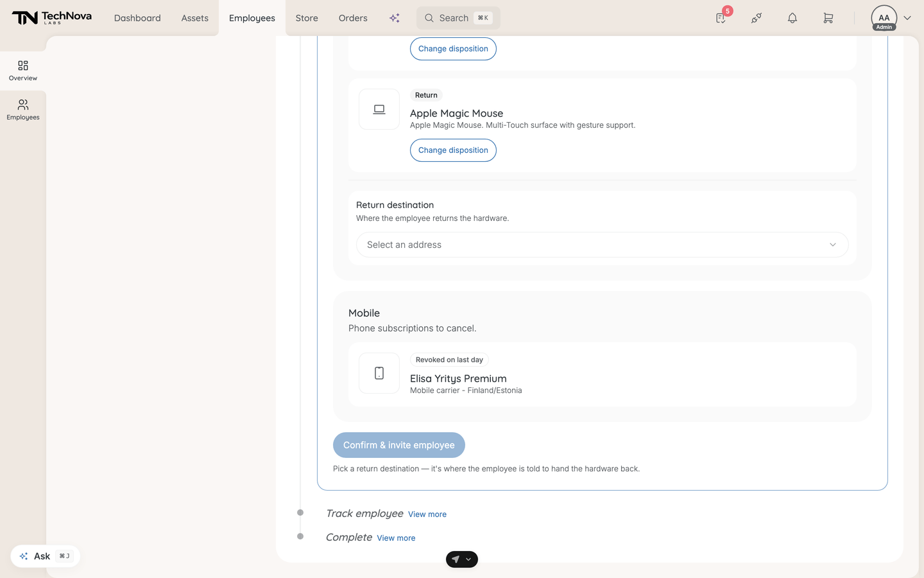Click the Apple Magic Mouse title
This screenshot has height=578, width=924.
(x=457, y=113)
